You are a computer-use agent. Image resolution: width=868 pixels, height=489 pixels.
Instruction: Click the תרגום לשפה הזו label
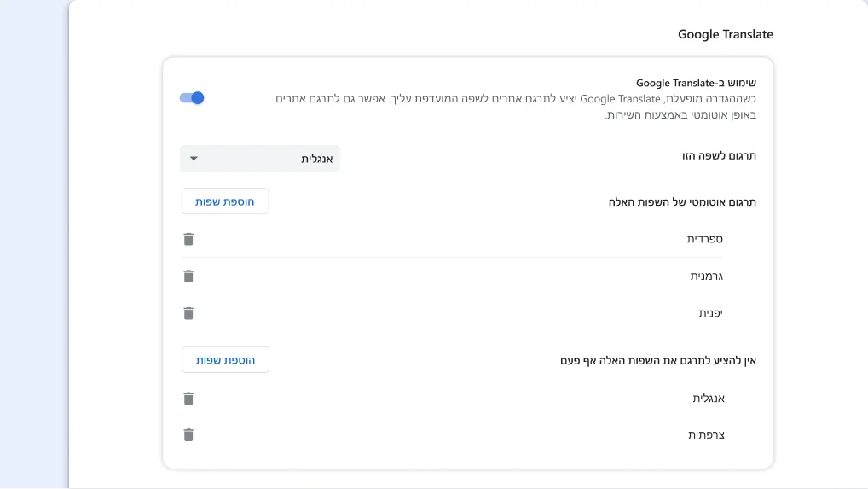[719, 155]
